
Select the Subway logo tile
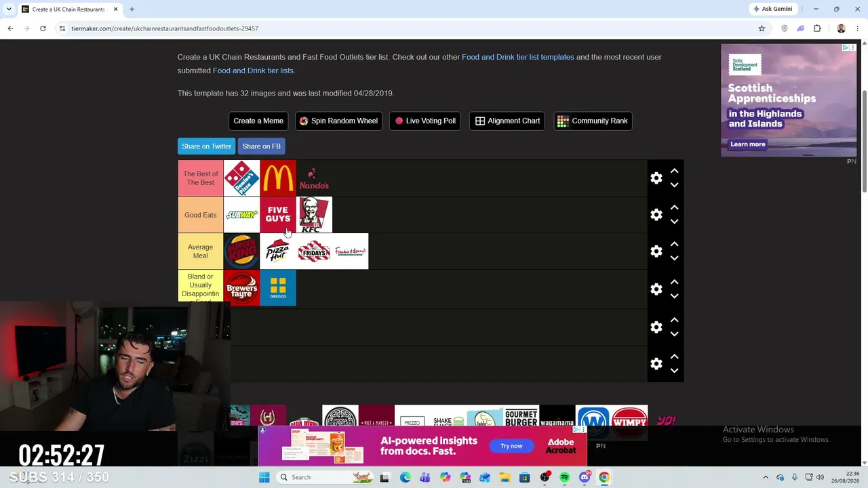(x=241, y=215)
